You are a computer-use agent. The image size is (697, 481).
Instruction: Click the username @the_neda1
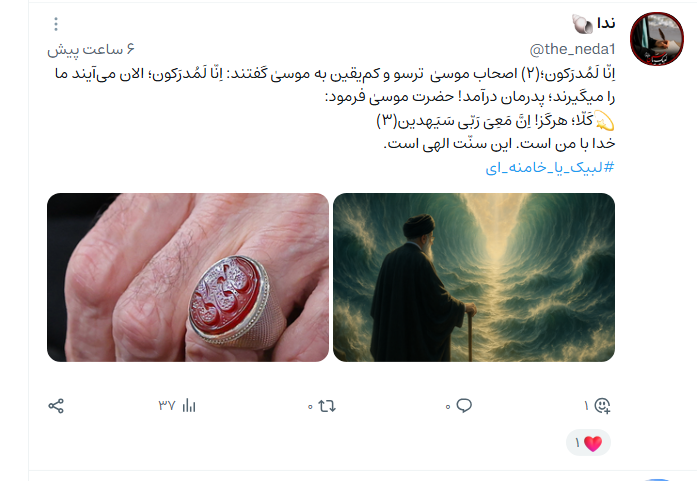[573, 49]
